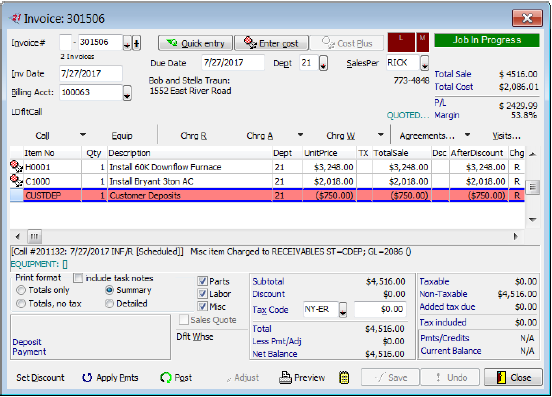This screenshot has height=397, width=552.
Task: Click the Apply Pmts arrow icon
Action: [x=87, y=378]
